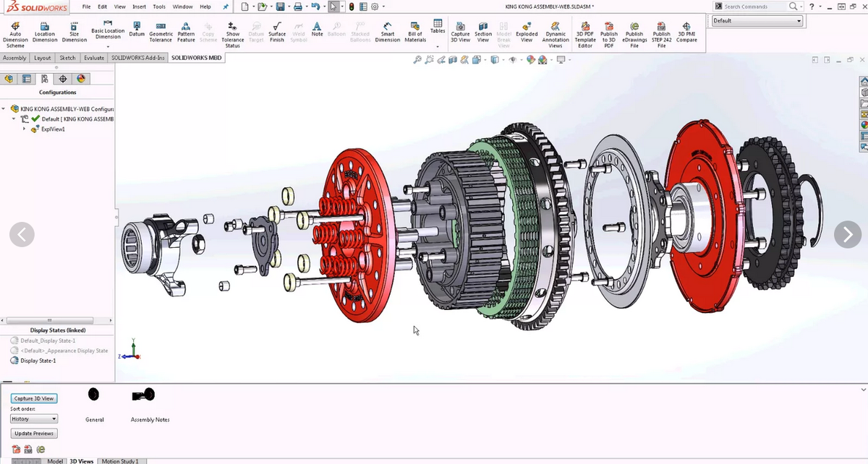The width and height of the screenshot is (868, 464).
Task: Open the 3D PMI Compare tool
Action: tap(686, 32)
